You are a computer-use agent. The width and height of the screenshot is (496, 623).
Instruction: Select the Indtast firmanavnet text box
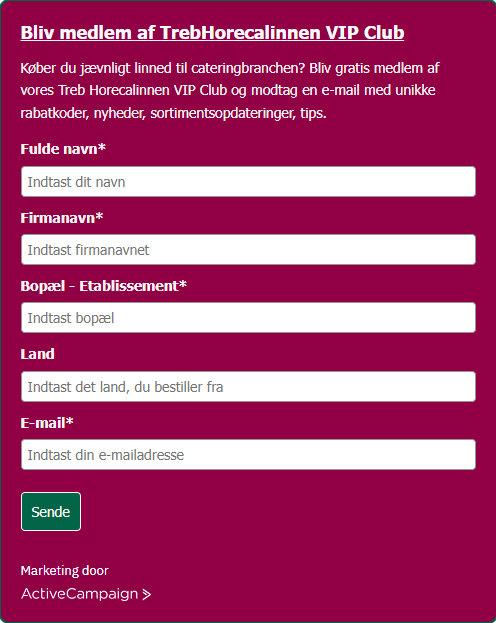248,250
